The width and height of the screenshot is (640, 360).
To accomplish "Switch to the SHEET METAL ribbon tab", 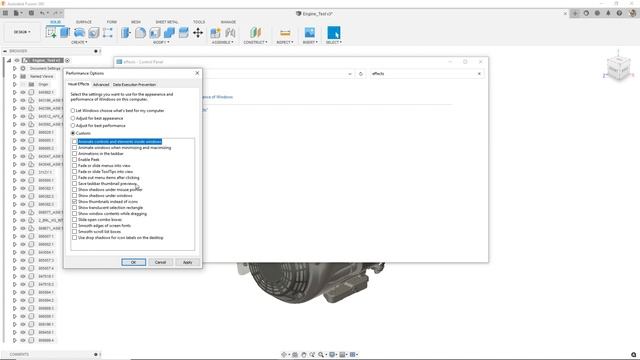I will pyautogui.click(x=167, y=22).
